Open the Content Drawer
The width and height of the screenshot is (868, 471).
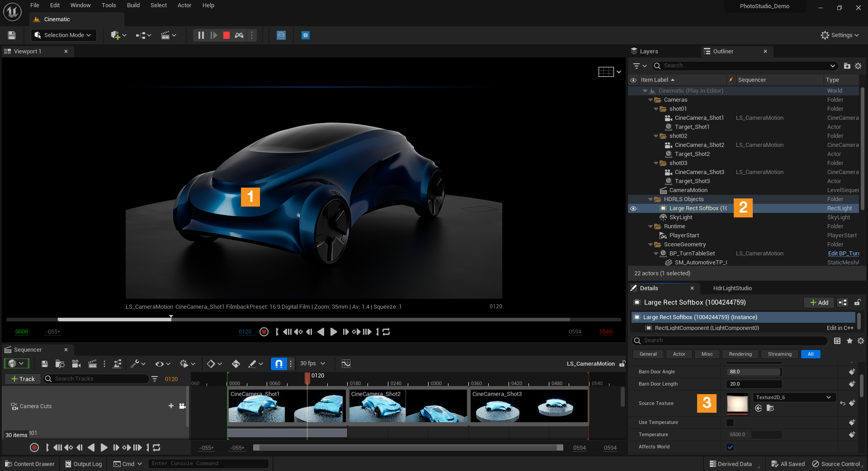click(x=29, y=464)
